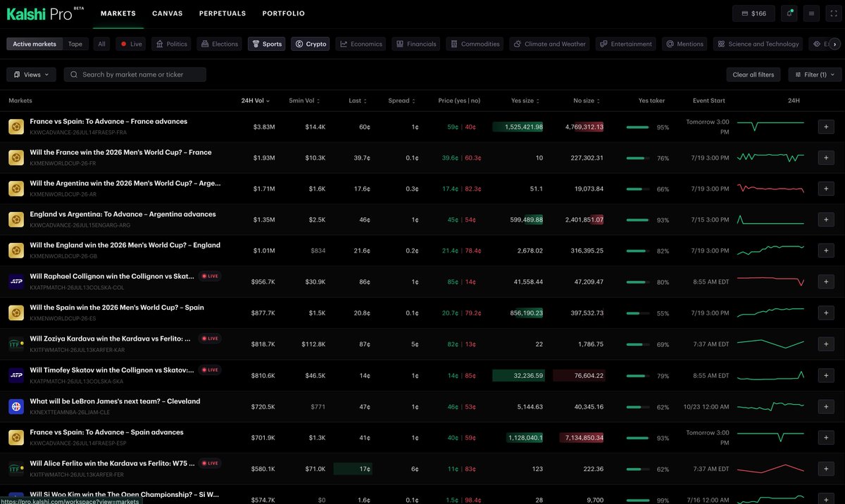This screenshot has height=504, width=845.
Task: Click the 24H sparkline for Alice Ferlito
Action: 770,468
